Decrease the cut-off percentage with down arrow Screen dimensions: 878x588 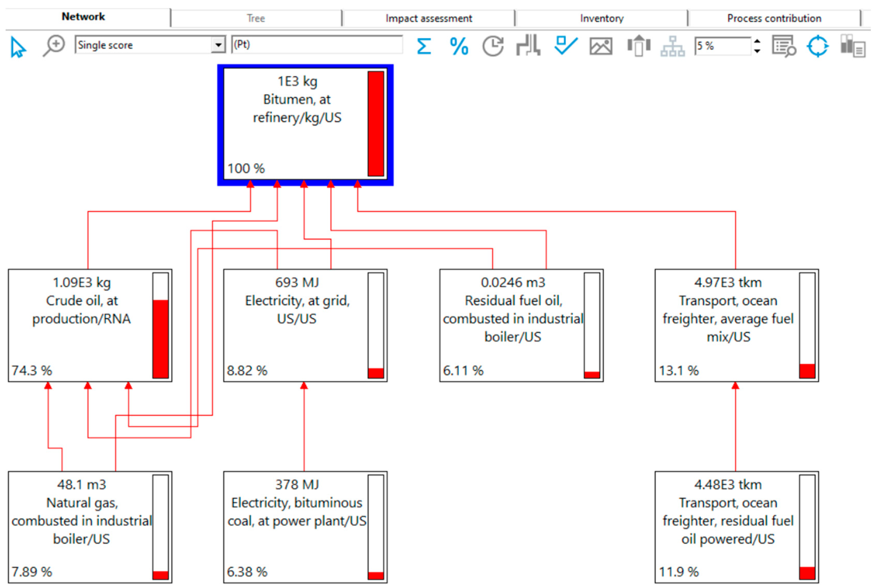(757, 51)
